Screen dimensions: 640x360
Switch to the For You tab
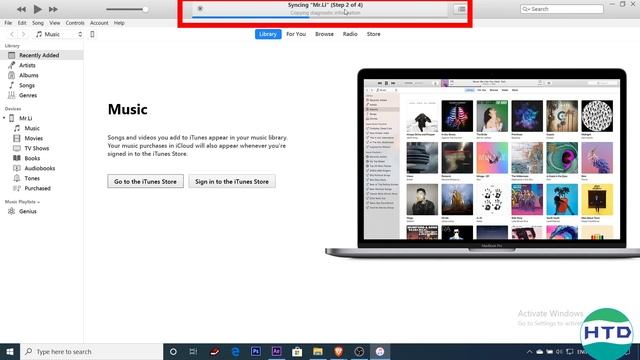point(296,34)
